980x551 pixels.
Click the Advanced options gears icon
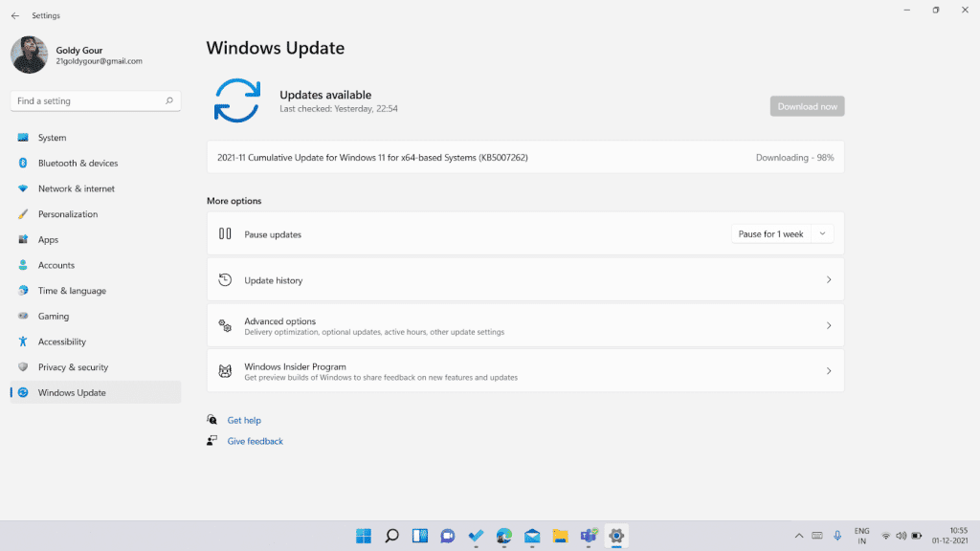[x=225, y=325]
